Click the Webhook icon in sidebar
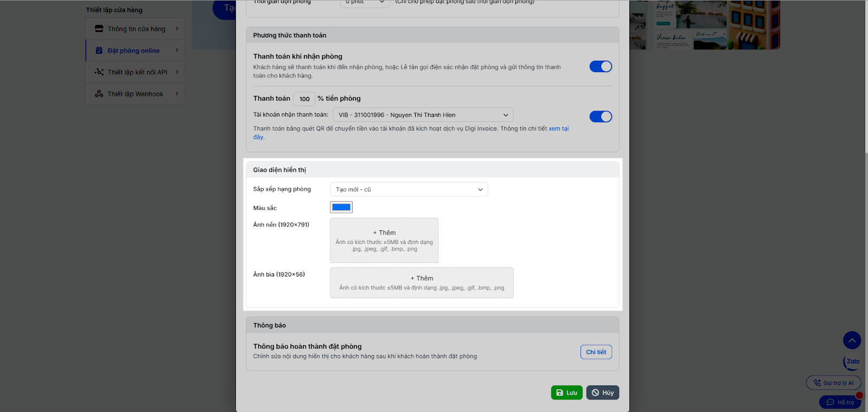This screenshot has height=412, width=868. [99, 94]
